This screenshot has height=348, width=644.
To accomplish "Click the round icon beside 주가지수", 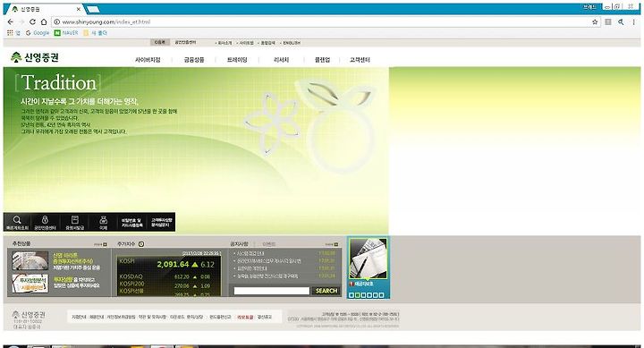I will point(141,244).
